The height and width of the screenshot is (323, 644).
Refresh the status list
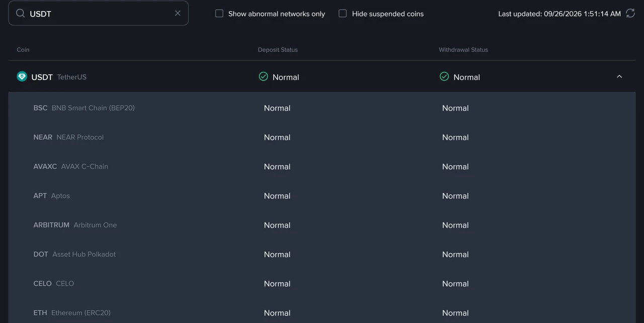pyautogui.click(x=630, y=14)
